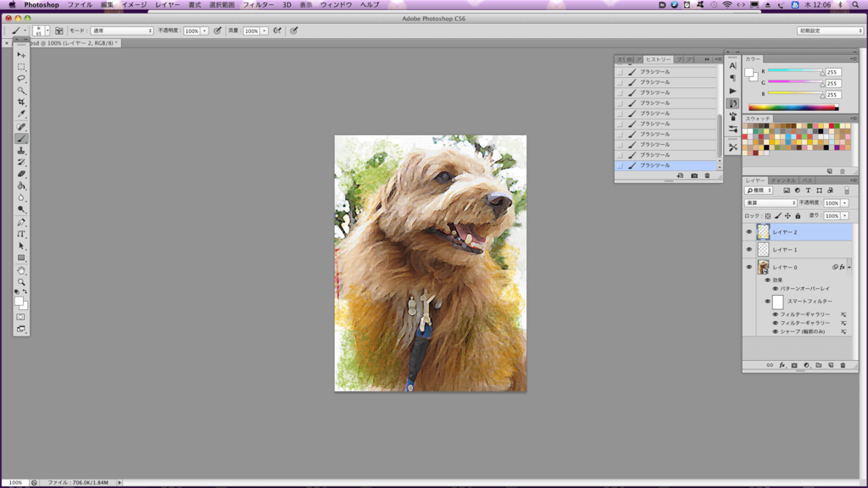Select the Dodge tool
This screenshot has height=488, width=868.
21,209
